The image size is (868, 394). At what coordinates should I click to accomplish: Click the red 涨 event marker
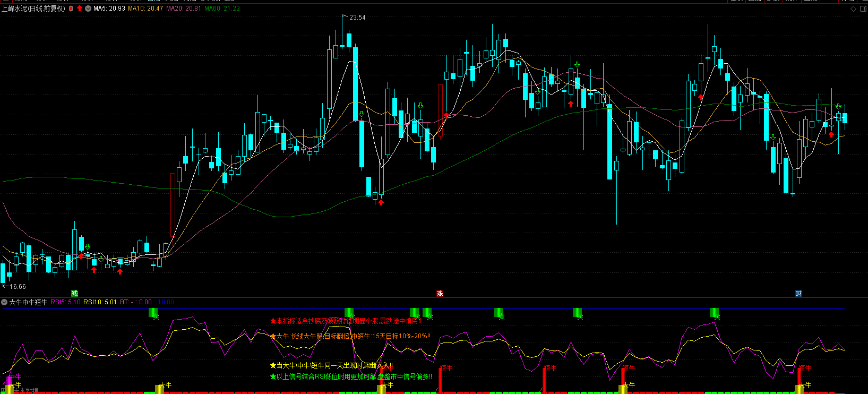pos(440,293)
